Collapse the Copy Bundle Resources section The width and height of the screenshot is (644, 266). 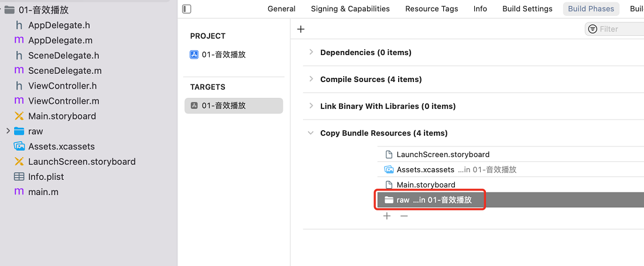[x=311, y=133]
